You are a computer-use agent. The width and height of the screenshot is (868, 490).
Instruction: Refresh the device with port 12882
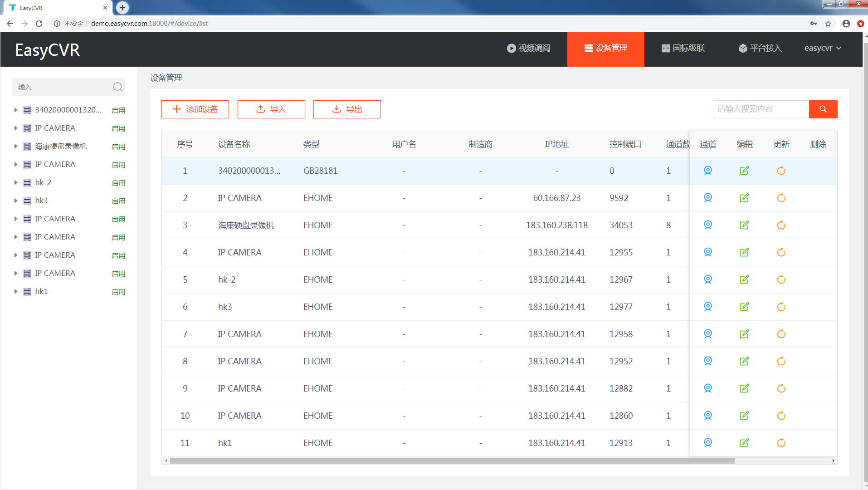click(x=781, y=388)
